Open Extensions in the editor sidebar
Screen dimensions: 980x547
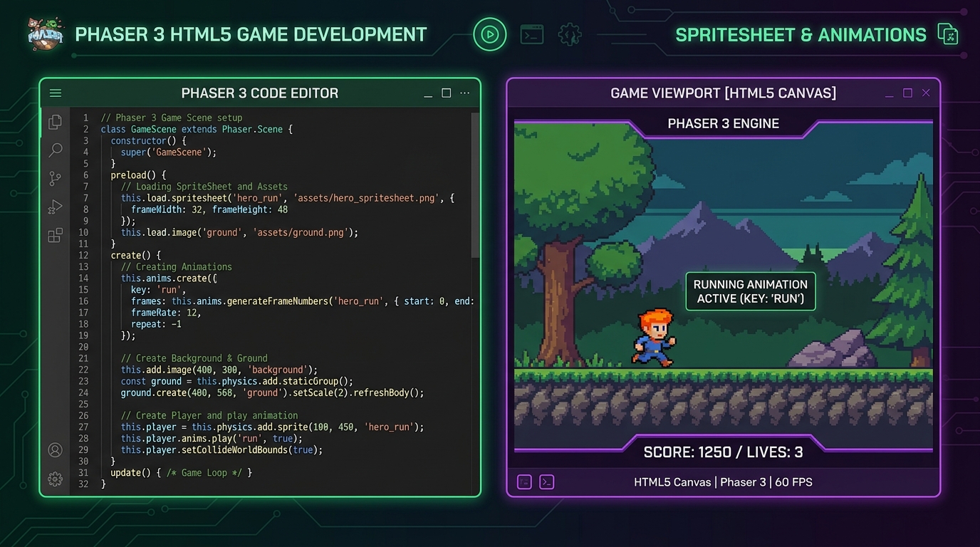55,236
